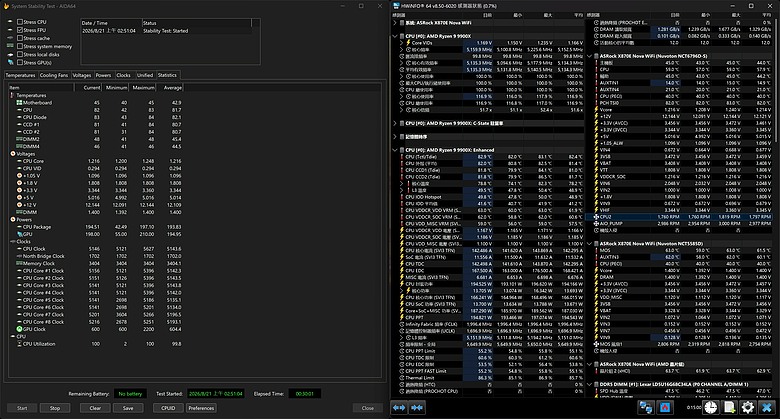Image resolution: width=780 pixels, height=419 pixels.
Task: Expand the Ryzen 9 9900X C-State section
Action: (395, 123)
